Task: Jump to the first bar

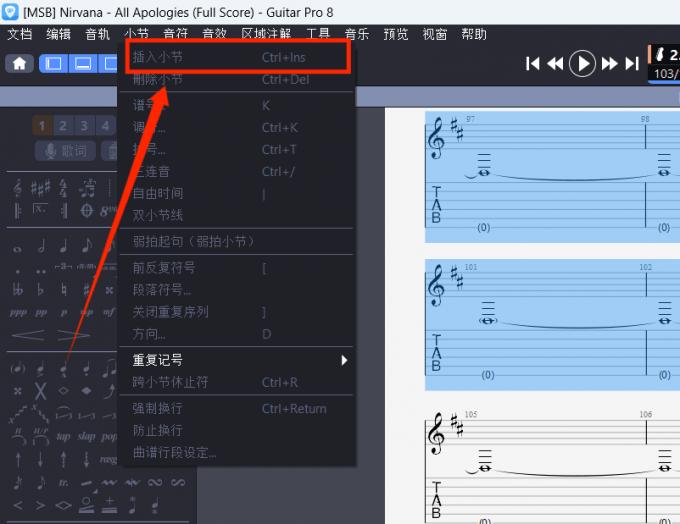Action: 533,64
